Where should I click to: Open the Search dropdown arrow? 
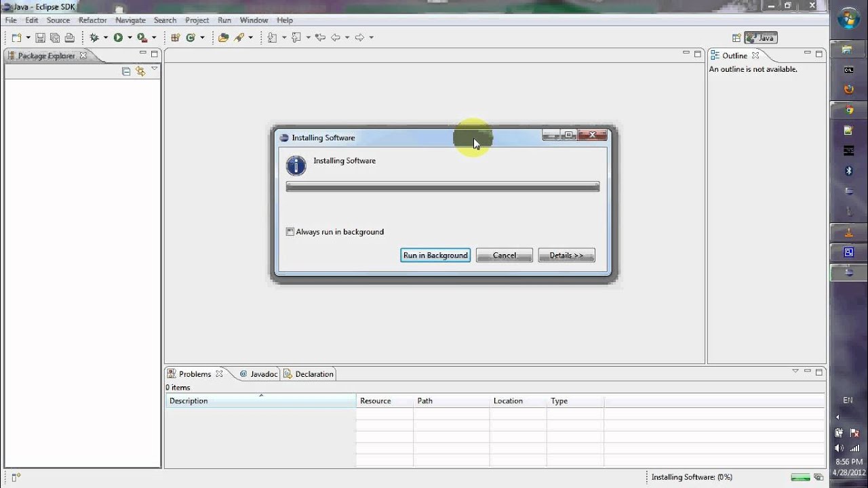click(250, 38)
